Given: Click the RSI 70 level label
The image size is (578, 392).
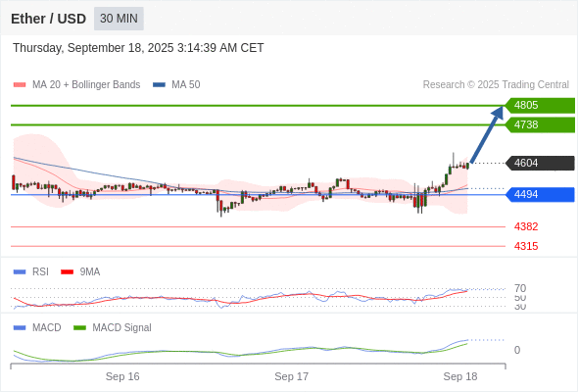Looking at the screenshot, I should point(520,288).
